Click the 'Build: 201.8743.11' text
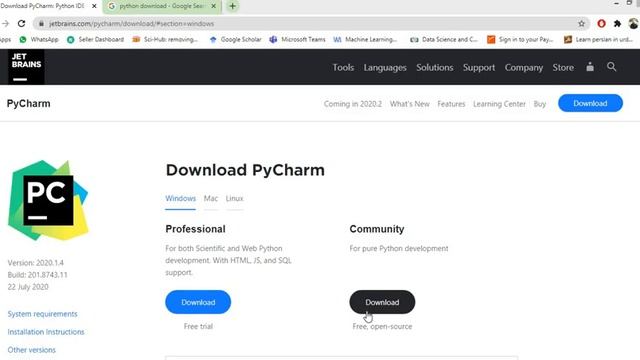The height and width of the screenshot is (360, 640). coord(37,275)
